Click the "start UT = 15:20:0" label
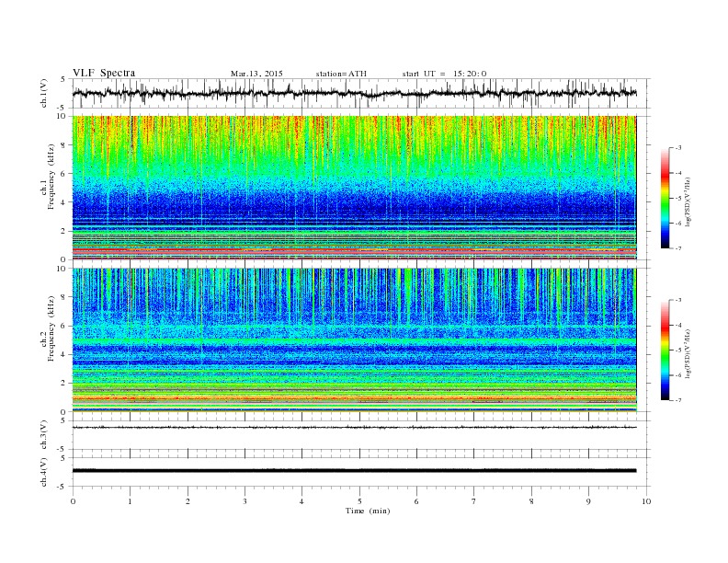The image size is (728, 563). point(444,74)
